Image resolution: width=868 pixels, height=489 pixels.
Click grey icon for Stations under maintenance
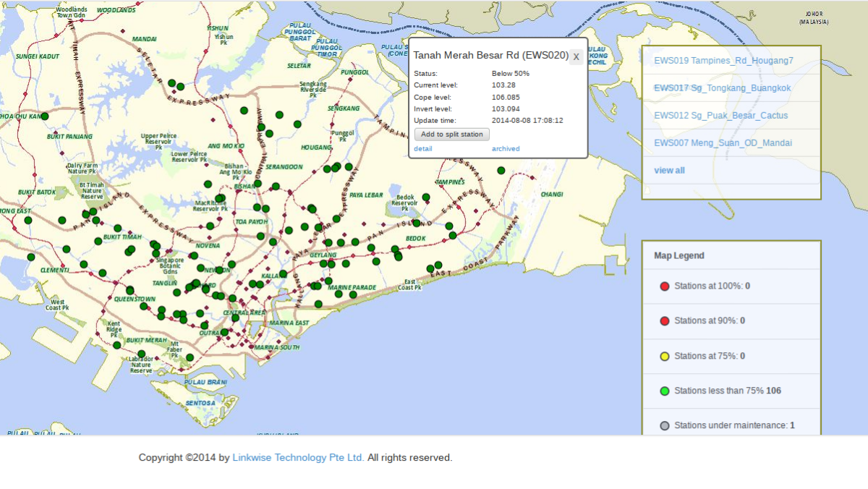(x=665, y=426)
